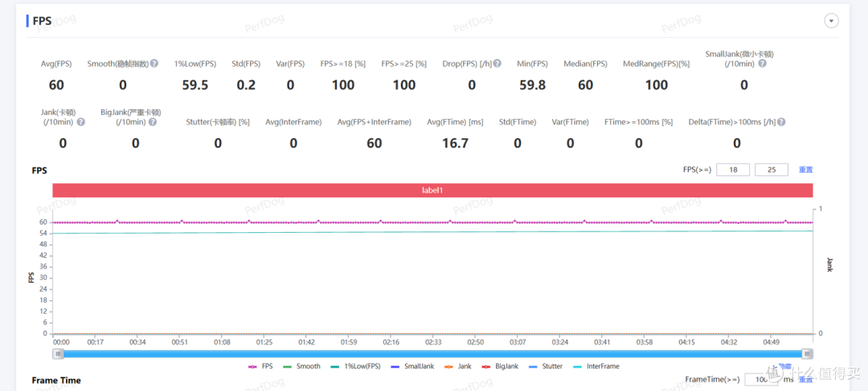Screen dimensions: 868x391
Task: Click the Avg(InterFrame) label
Action: (x=293, y=122)
